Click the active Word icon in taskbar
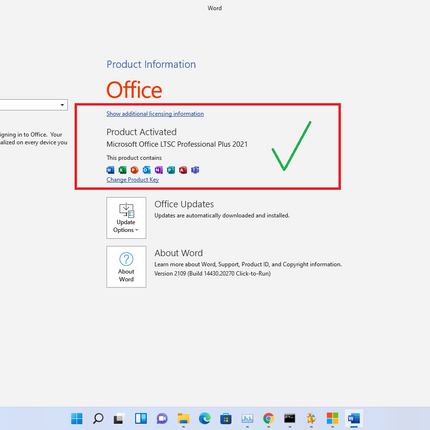 [x=354, y=418]
